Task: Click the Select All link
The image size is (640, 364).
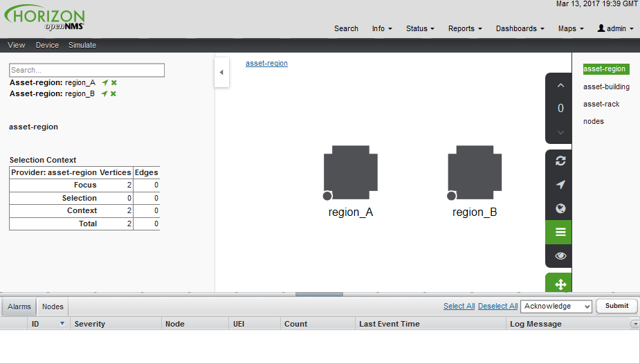Action: click(x=459, y=306)
